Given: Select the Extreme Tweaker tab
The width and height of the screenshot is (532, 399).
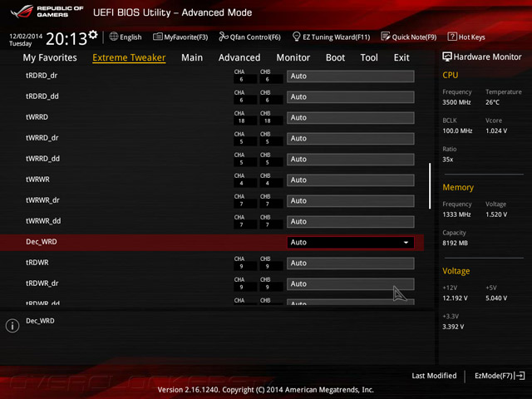Looking at the screenshot, I should point(129,57).
